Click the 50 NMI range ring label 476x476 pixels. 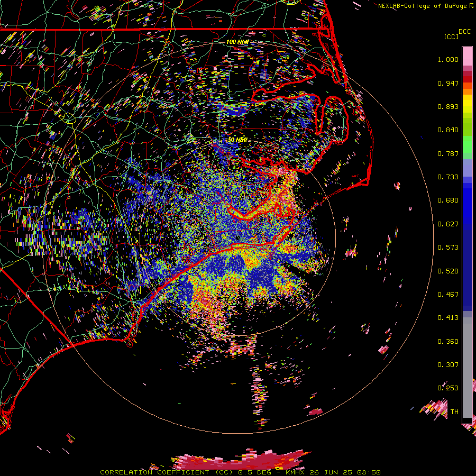[x=237, y=140]
